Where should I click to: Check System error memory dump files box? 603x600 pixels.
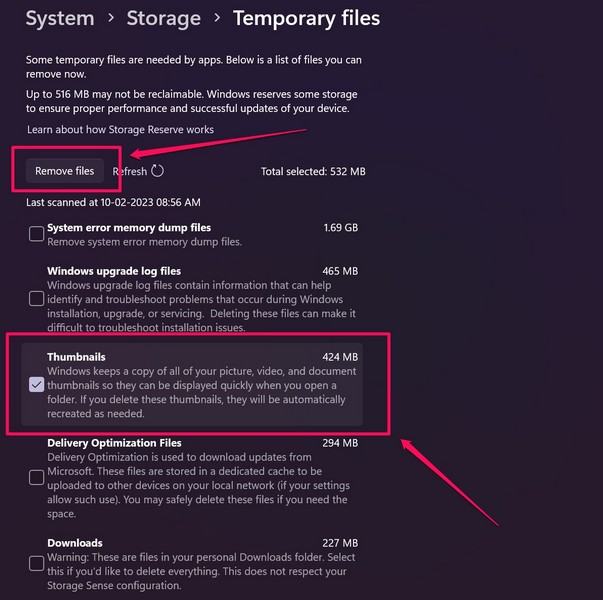point(36,234)
